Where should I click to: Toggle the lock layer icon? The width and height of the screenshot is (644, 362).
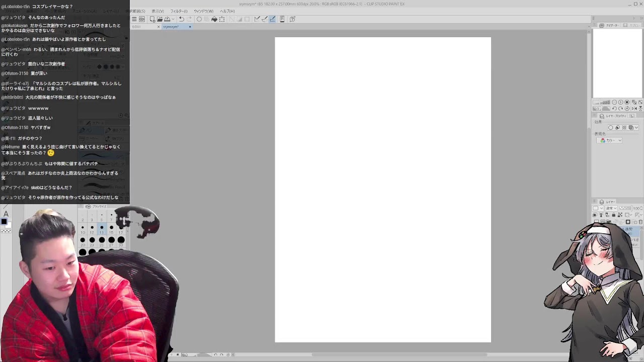613,215
